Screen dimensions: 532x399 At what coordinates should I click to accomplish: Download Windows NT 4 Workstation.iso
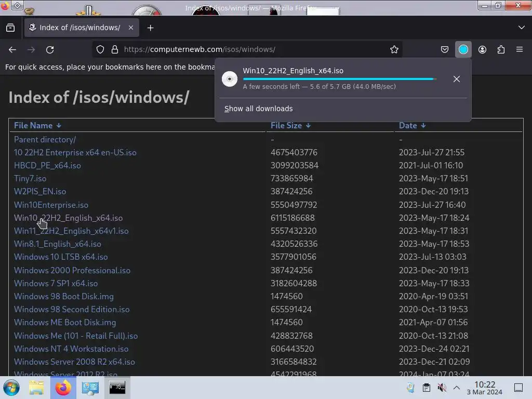(71, 349)
